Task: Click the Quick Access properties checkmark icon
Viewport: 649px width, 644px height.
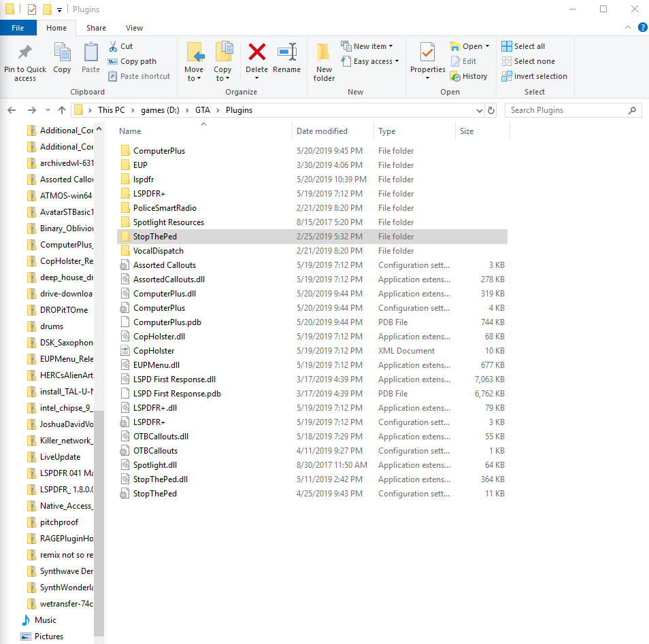Action: [x=32, y=9]
